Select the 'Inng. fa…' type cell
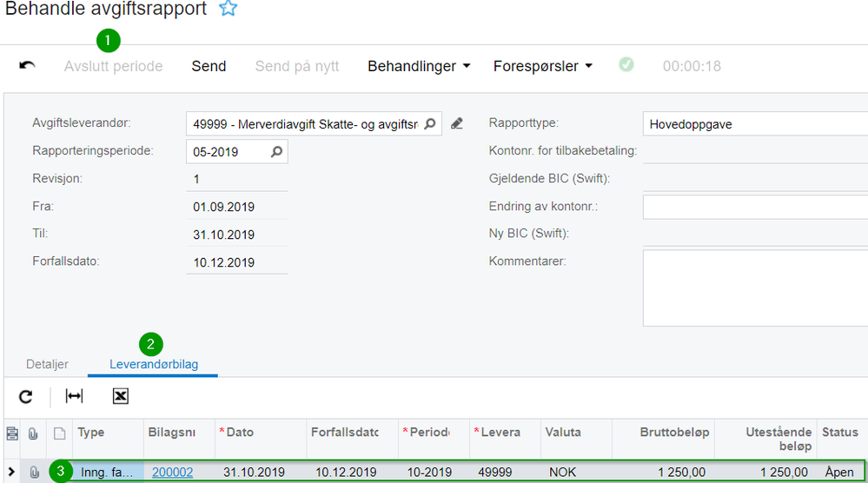This screenshot has height=483, width=868. [x=107, y=472]
